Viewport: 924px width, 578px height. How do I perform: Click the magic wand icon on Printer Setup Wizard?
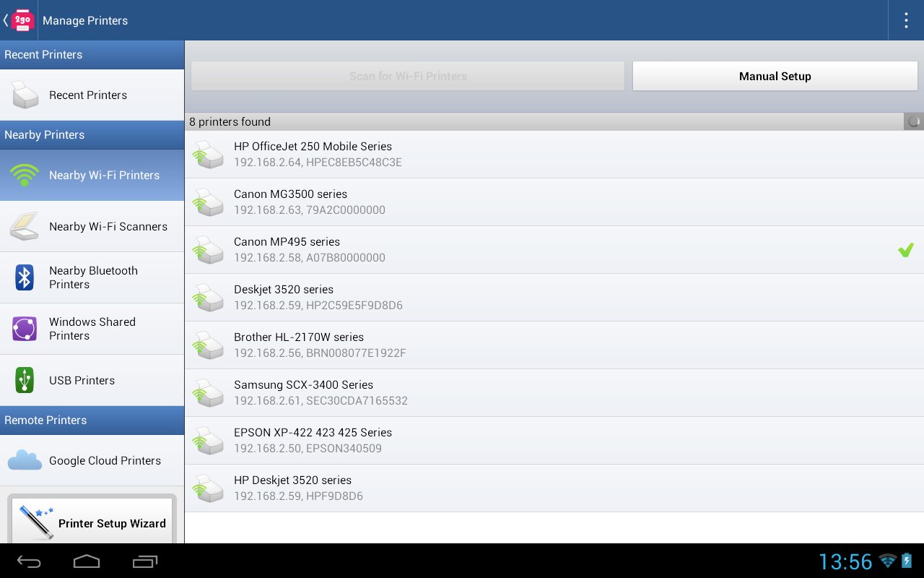coord(36,522)
